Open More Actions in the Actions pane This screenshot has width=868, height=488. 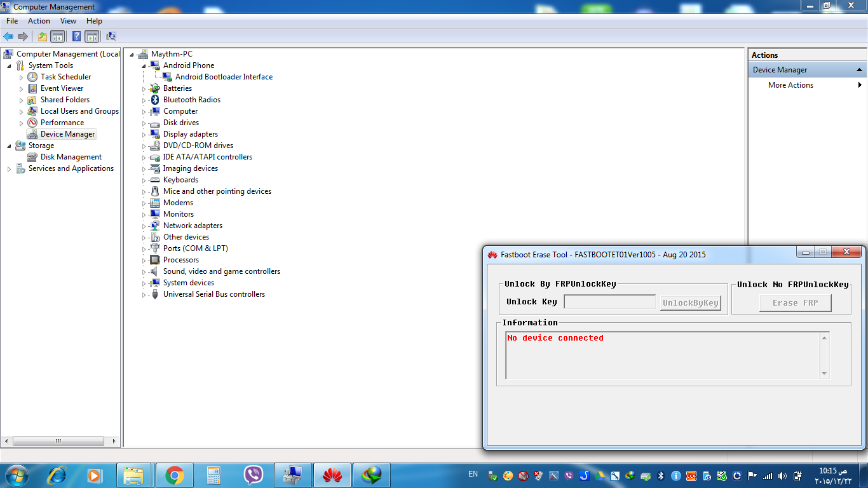pyautogui.click(x=790, y=85)
